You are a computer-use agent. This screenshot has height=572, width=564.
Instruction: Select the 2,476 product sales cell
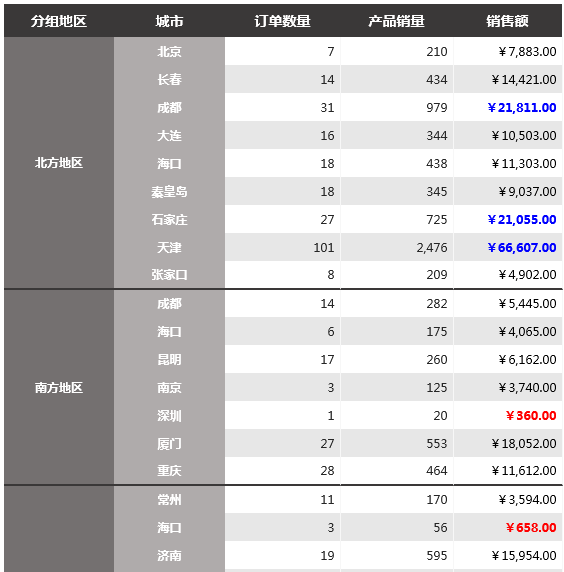click(x=397, y=247)
